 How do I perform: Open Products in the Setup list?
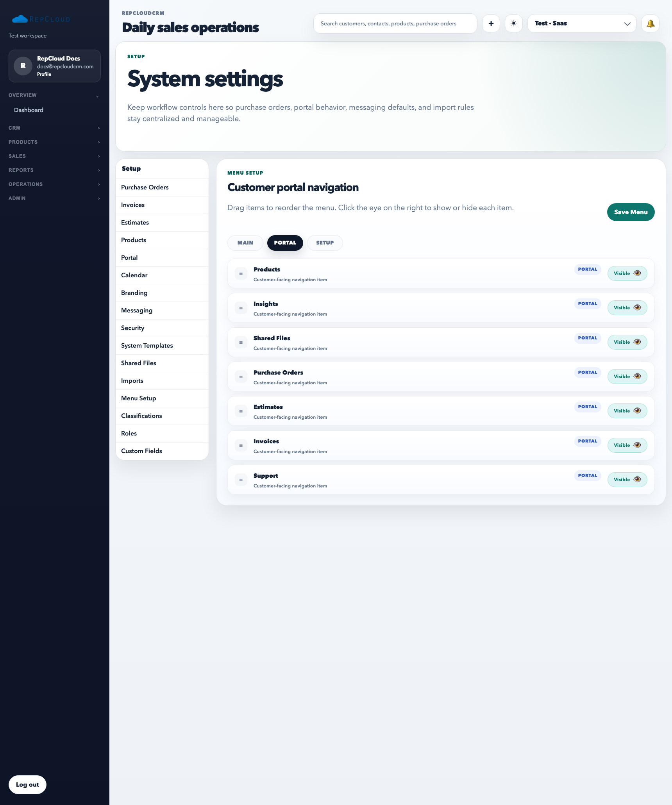[x=162, y=240]
